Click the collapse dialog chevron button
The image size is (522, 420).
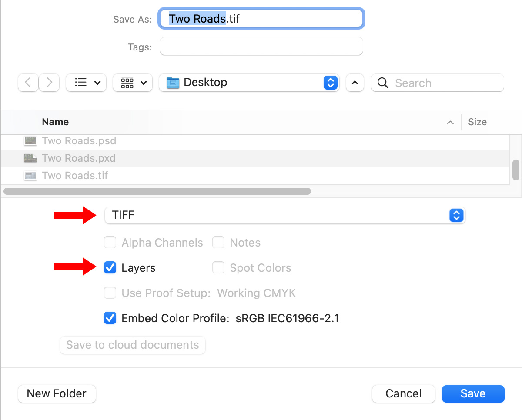coord(355,83)
